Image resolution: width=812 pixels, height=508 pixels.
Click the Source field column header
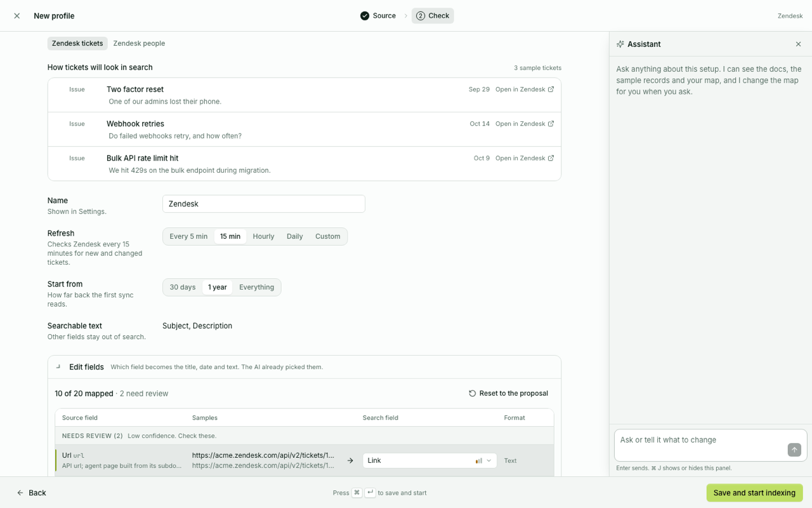pyautogui.click(x=80, y=418)
